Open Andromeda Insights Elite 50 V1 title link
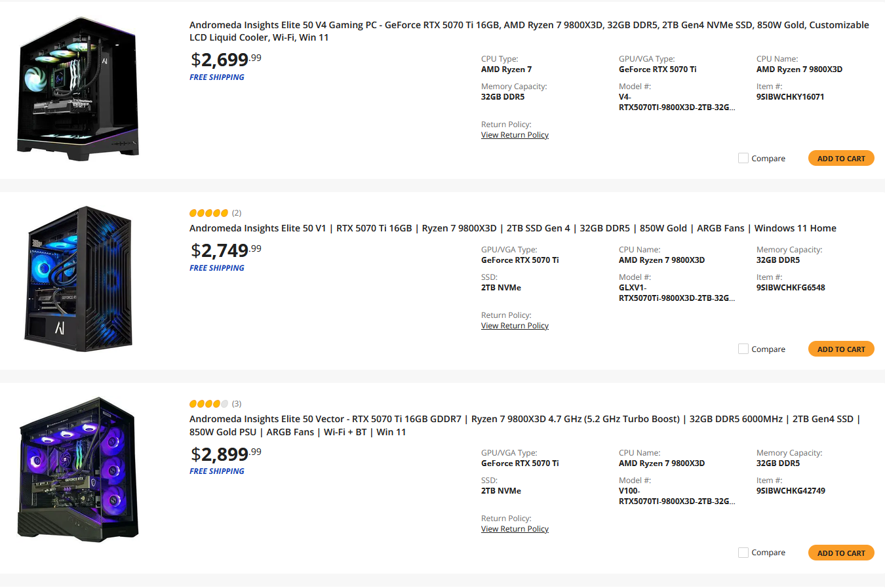This screenshot has height=588, width=885. pos(513,228)
